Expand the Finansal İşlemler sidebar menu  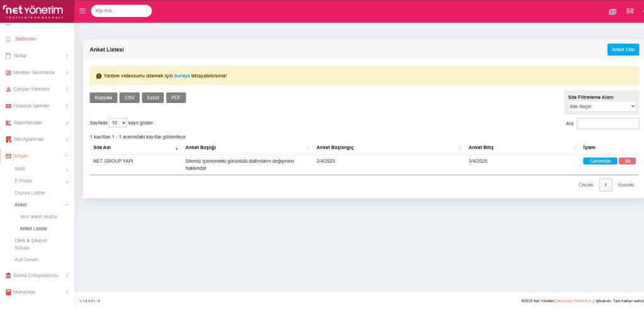36,106
